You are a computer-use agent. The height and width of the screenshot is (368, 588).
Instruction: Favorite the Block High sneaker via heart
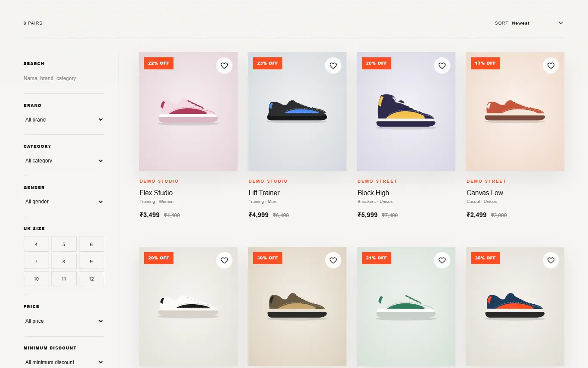pos(442,66)
